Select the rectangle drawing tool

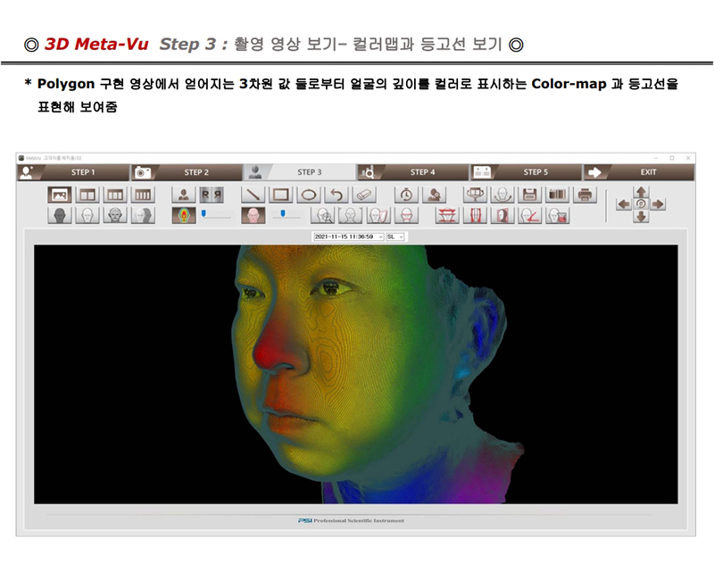(x=281, y=195)
